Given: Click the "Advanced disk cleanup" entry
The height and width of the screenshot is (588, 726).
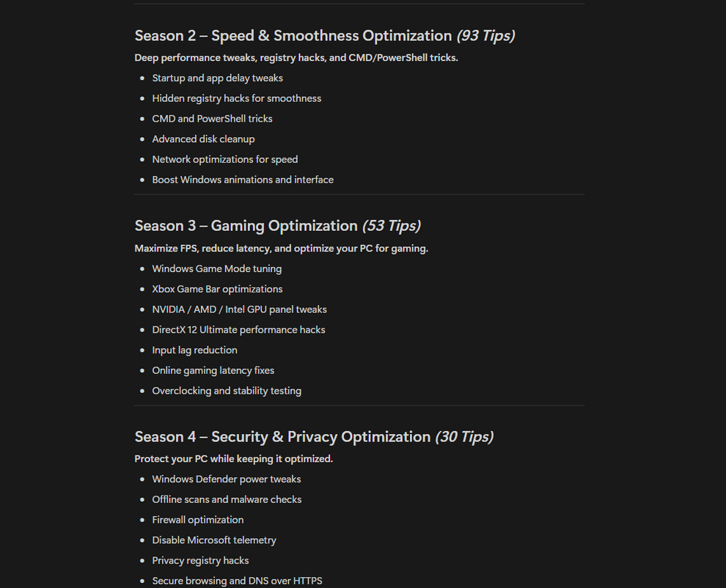Looking at the screenshot, I should pyautogui.click(x=203, y=139).
